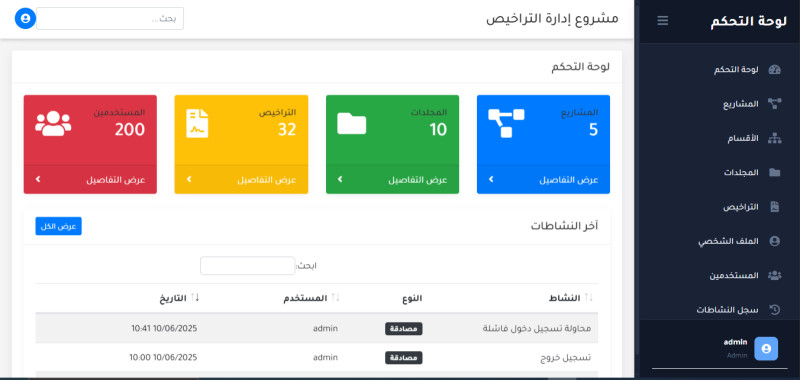Expand details chevron on التراخيص card

pos(189,179)
